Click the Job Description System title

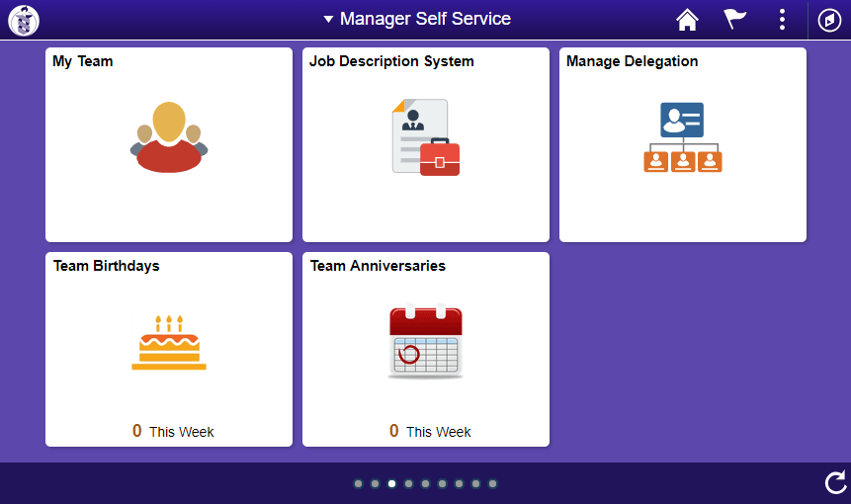(x=391, y=61)
